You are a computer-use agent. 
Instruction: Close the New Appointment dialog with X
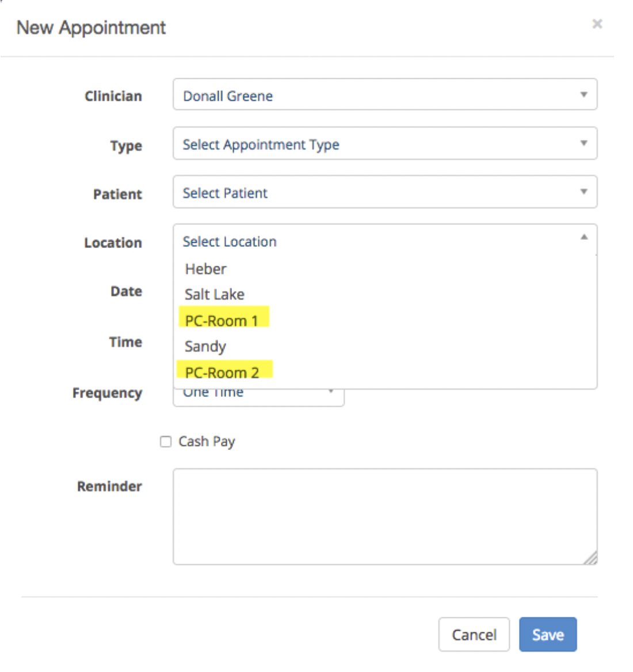[x=597, y=24]
